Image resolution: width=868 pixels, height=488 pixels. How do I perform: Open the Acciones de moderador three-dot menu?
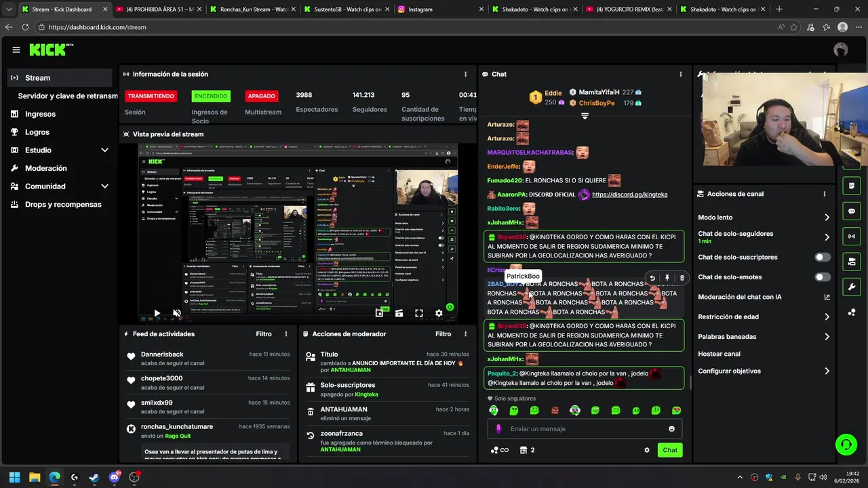(465, 334)
